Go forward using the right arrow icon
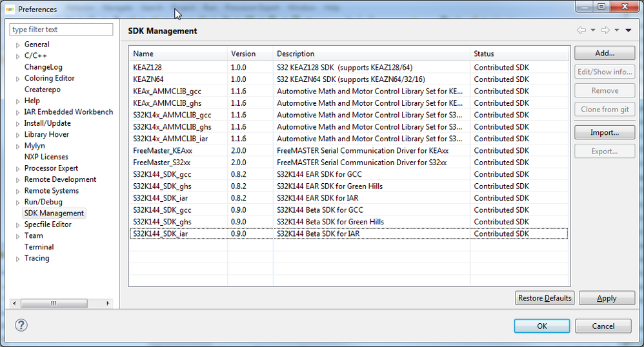 point(605,30)
